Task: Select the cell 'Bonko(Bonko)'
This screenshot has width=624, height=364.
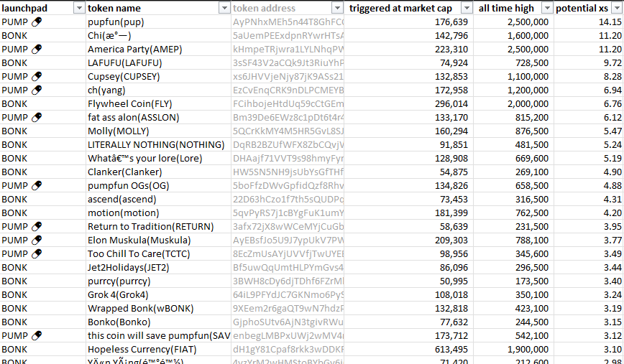Action: pos(158,322)
